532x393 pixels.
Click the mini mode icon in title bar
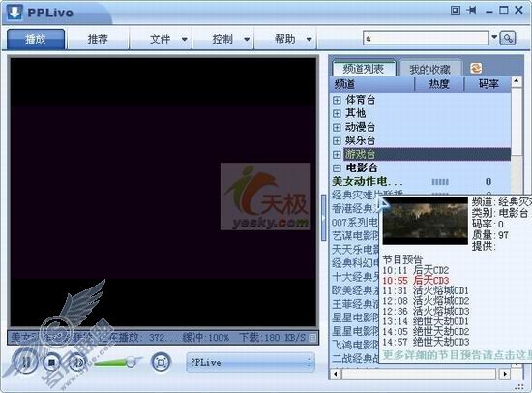pyautogui.click(x=456, y=11)
